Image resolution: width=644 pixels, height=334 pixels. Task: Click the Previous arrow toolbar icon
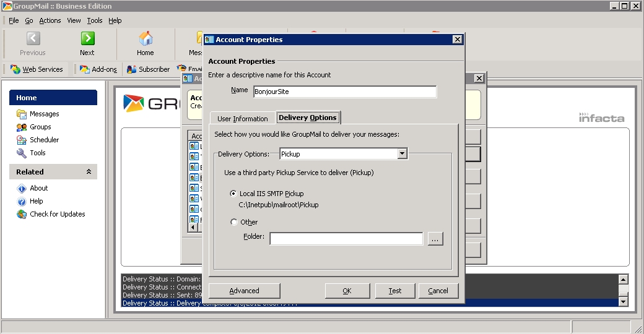coord(33,39)
